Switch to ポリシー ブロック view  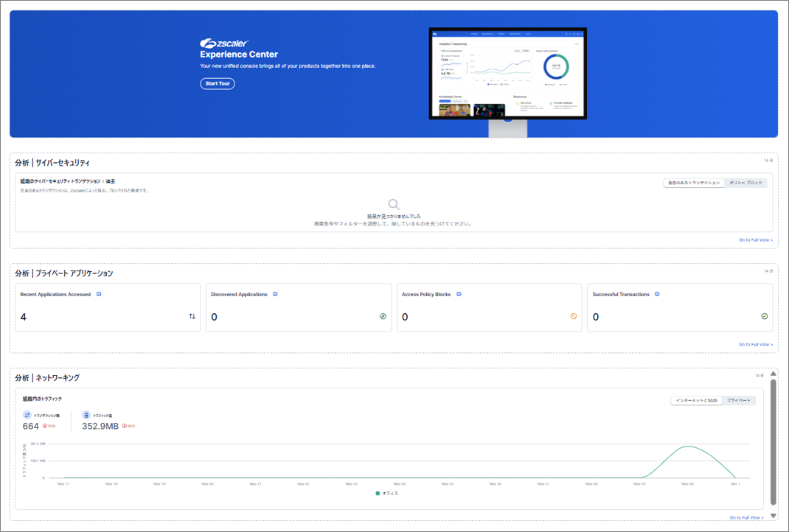(745, 183)
